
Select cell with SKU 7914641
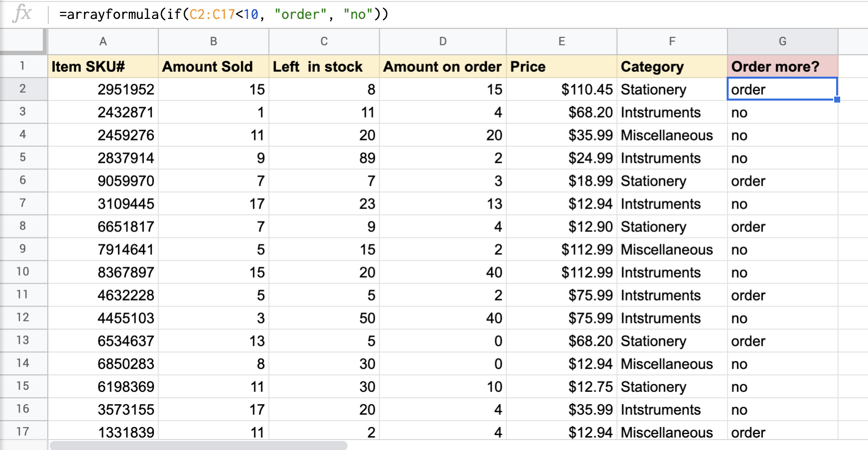click(x=103, y=249)
